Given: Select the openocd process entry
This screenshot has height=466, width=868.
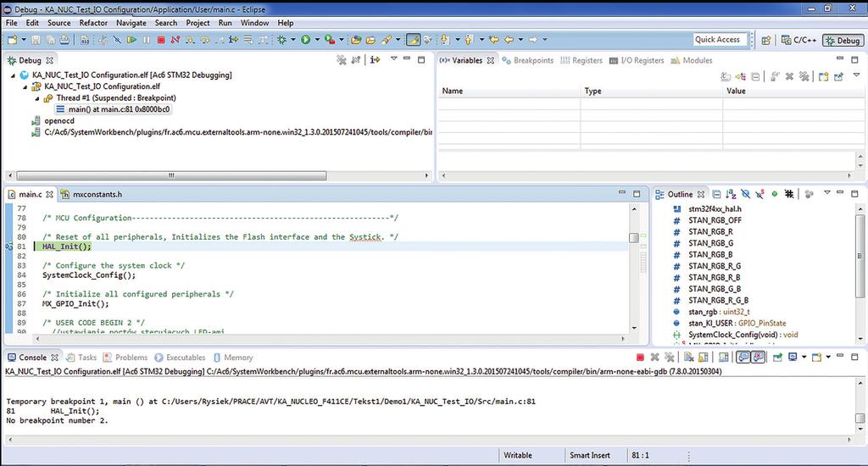Looking at the screenshot, I should (53, 120).
